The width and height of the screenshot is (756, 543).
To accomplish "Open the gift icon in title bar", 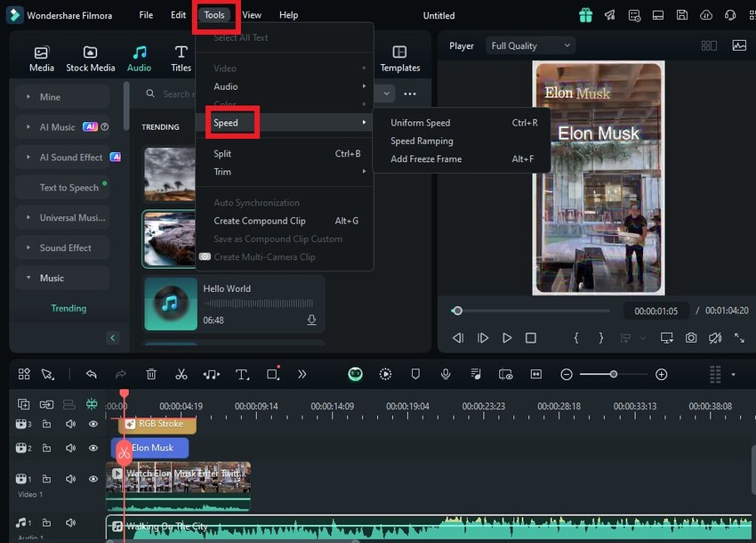I will click(x=585, y=15).
